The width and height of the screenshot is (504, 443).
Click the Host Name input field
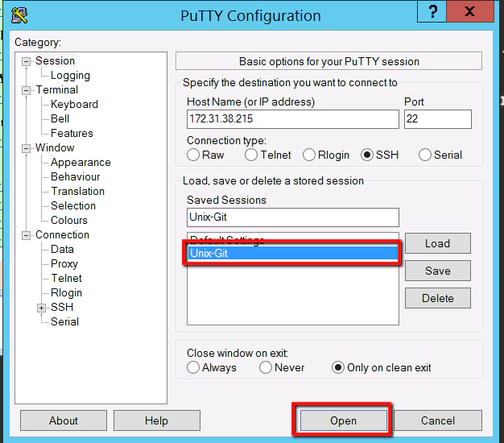(x=293, y=119)
